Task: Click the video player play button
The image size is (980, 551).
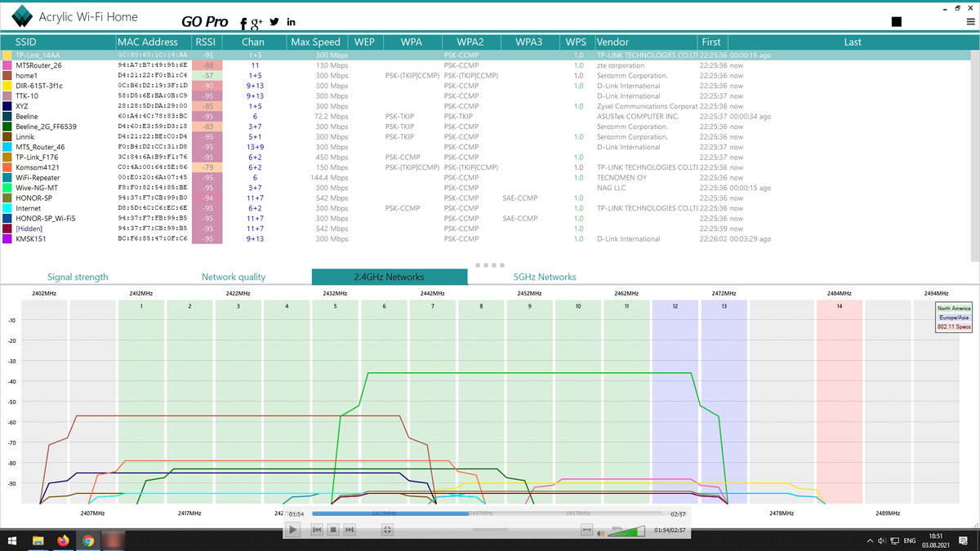Action: point(292,530)
